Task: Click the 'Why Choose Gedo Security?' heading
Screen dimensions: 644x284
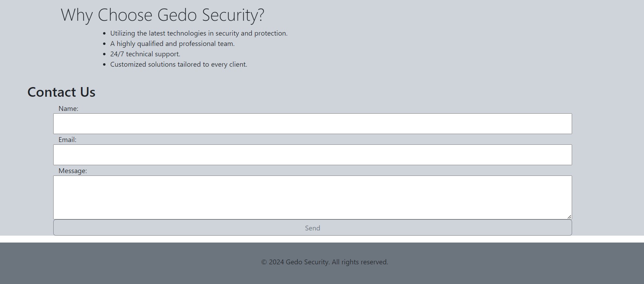Action: click(x=163, y=15)
